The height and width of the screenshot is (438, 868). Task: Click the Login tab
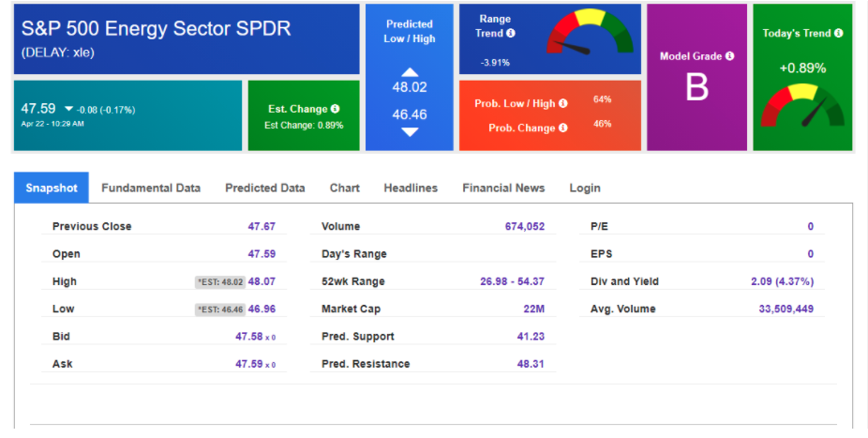[585, 188]
